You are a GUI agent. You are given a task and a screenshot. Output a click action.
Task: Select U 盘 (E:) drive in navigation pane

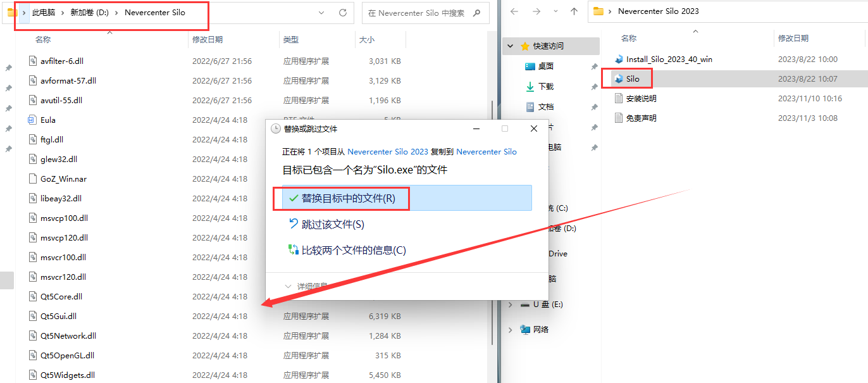click(x=541, y=304)
